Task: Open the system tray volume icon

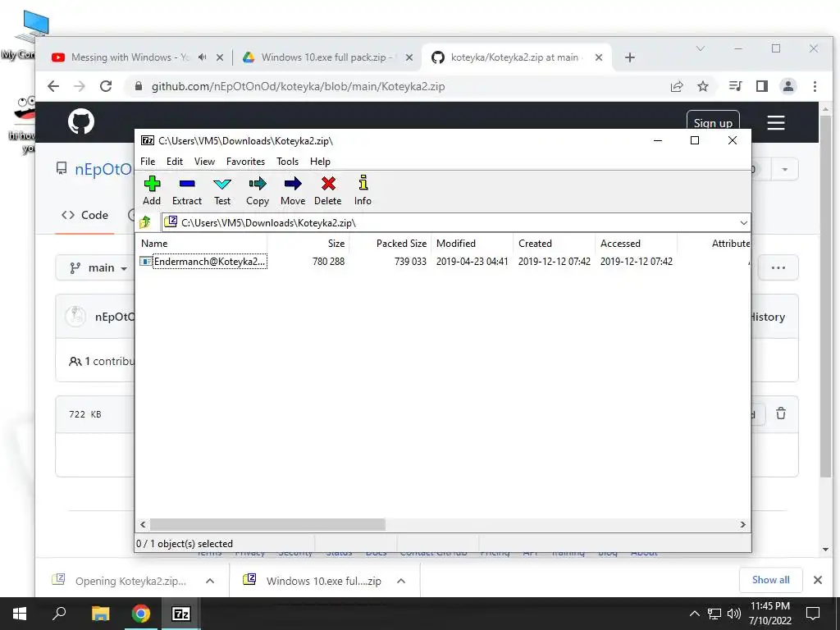Action: (734, 614)
